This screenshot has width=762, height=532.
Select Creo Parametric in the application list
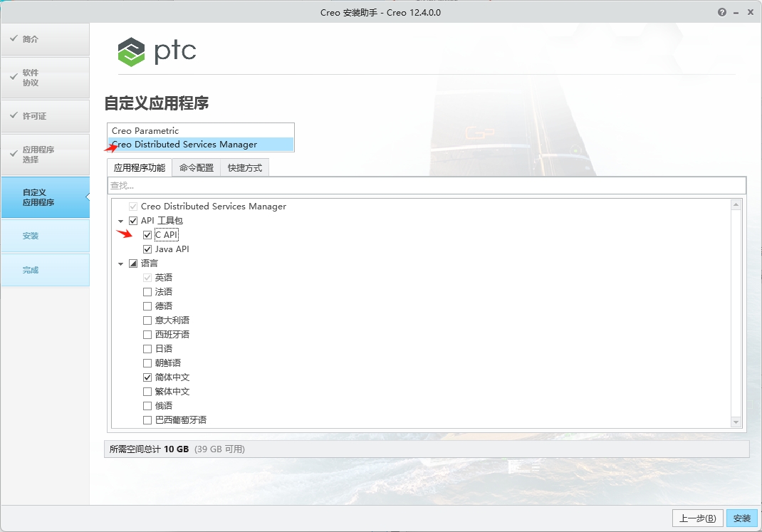[145, 131]
